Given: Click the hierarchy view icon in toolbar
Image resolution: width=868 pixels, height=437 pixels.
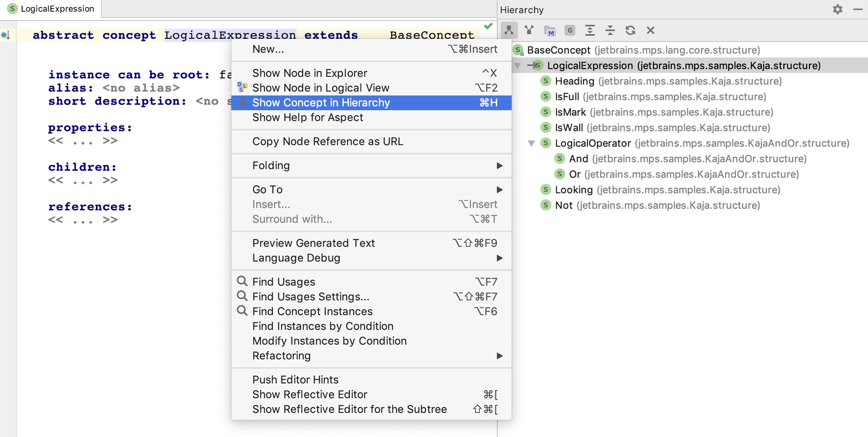Looking at the screenshot, I should [509, 31].
